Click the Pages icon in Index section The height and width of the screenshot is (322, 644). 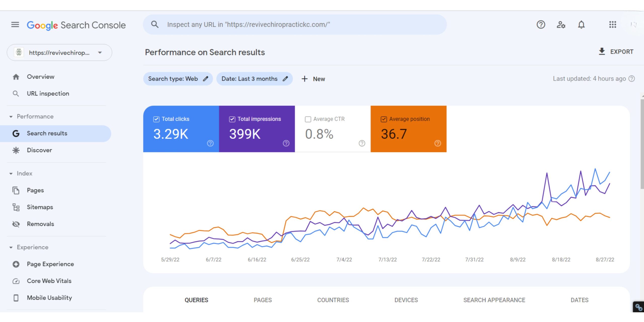(x=16, y=190)
